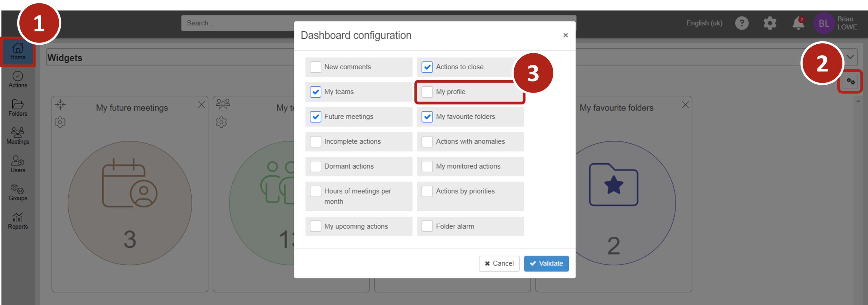Open the English (uk) language selector

click(x=704, y=23)
